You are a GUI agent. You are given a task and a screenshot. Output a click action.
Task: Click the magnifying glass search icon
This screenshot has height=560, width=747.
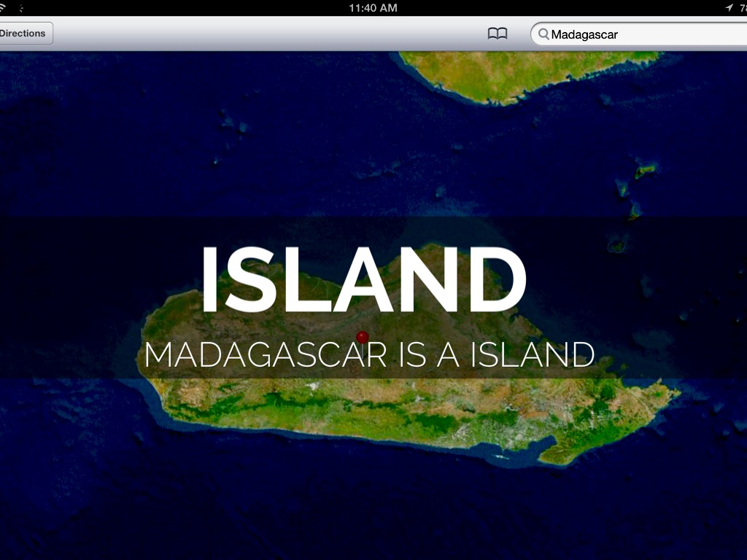click(x=543, y=34)
